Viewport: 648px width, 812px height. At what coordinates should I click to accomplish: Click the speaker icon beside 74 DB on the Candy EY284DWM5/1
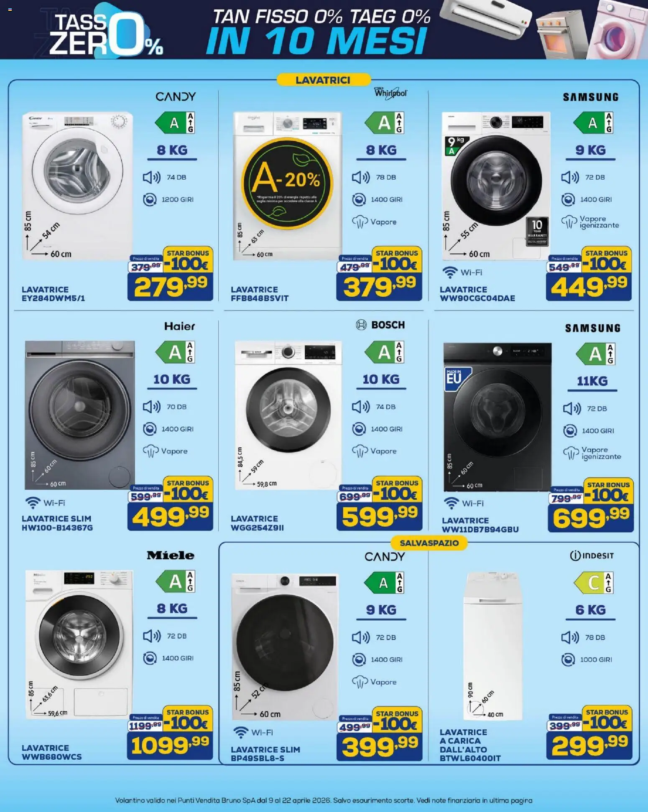pos(151,178)
